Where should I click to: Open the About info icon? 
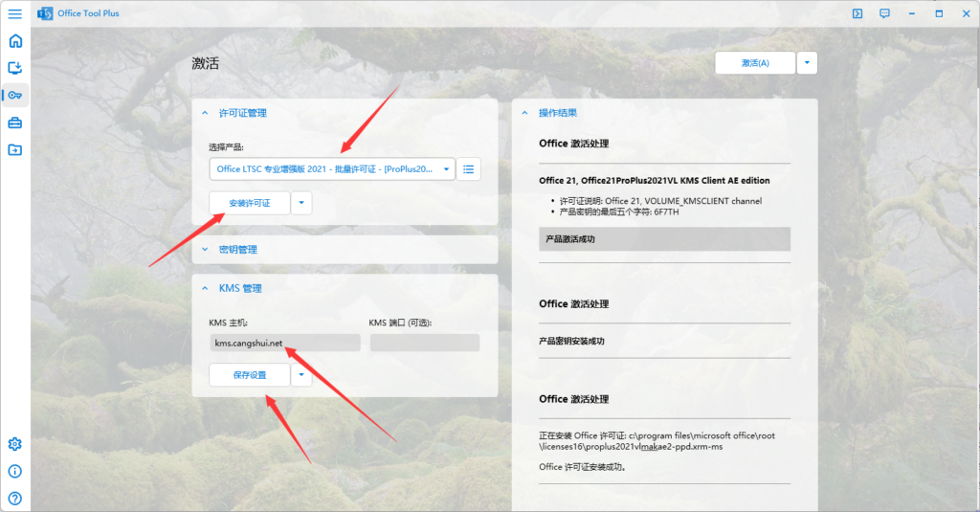[15, 472]
